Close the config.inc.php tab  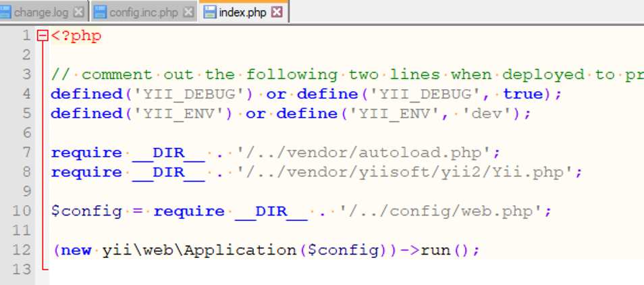click(188, 12)
